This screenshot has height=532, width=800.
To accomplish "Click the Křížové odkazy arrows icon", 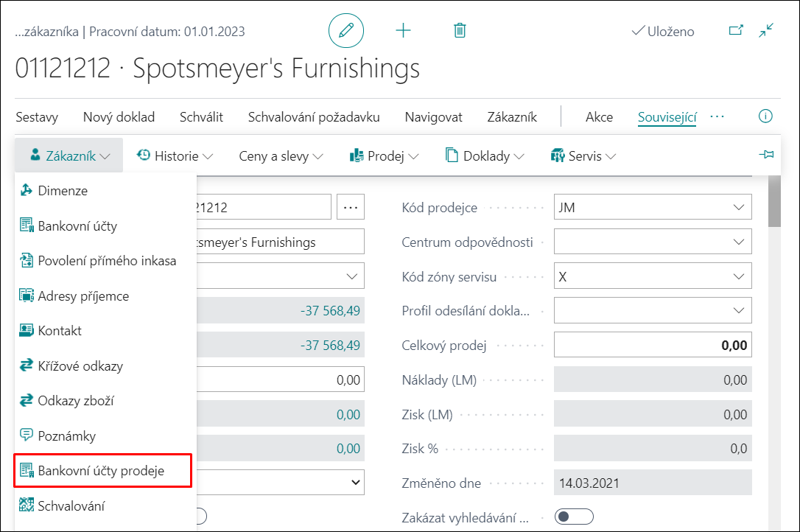I will click(x=27, y=365).
